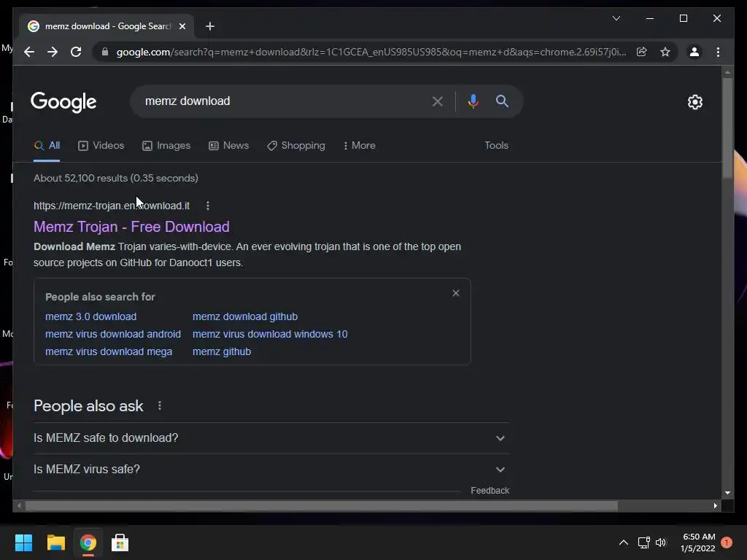747x560 pixels.
Task: Start voice search with the microphone
Action: coord(473,101)
